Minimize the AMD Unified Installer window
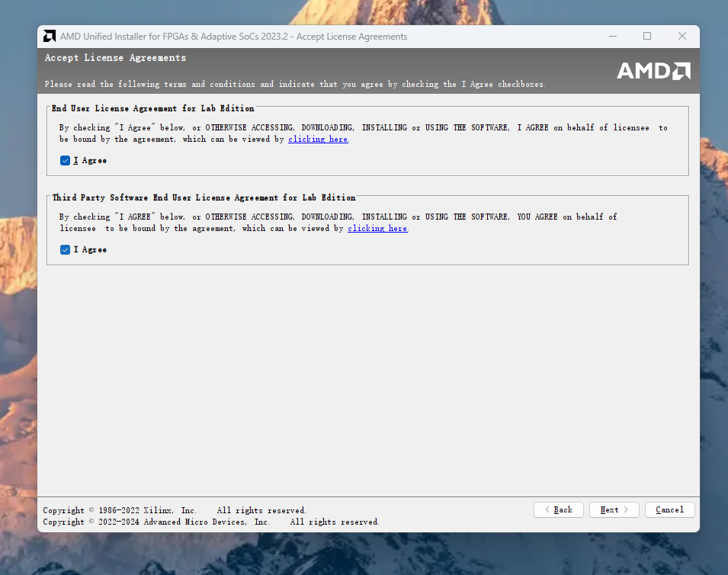The height and width of the screenshot is (575, 728). click(x=613, y=37)
